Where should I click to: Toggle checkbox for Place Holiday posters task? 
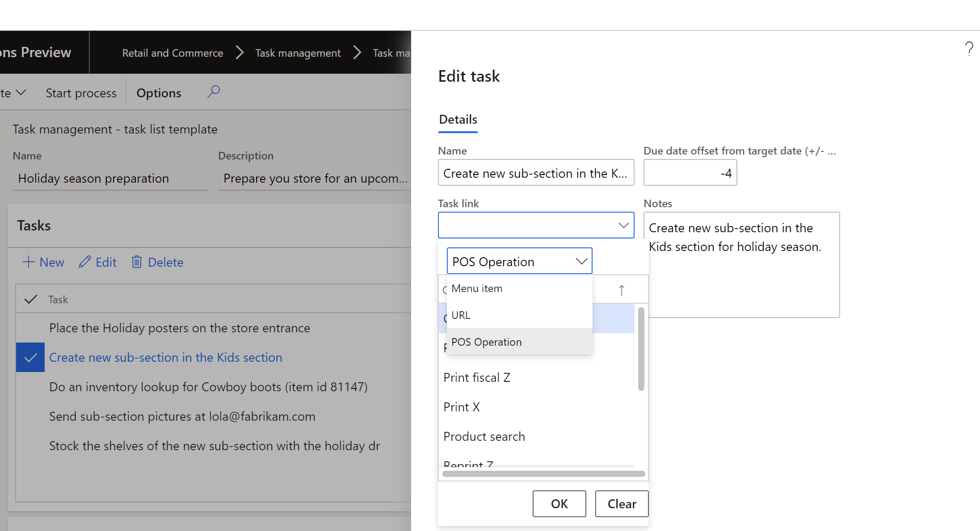click(31, 328)
